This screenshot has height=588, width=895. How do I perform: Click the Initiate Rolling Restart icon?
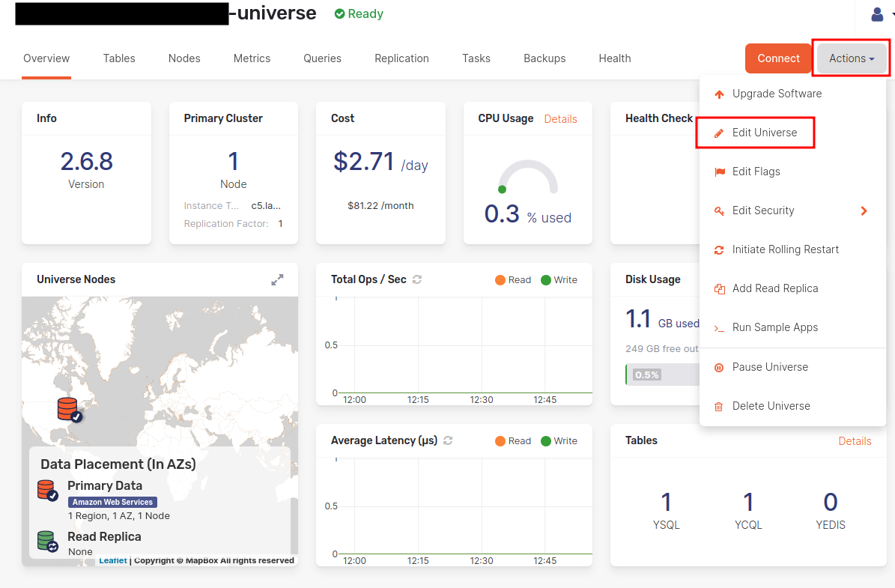(x=720, y=249)
